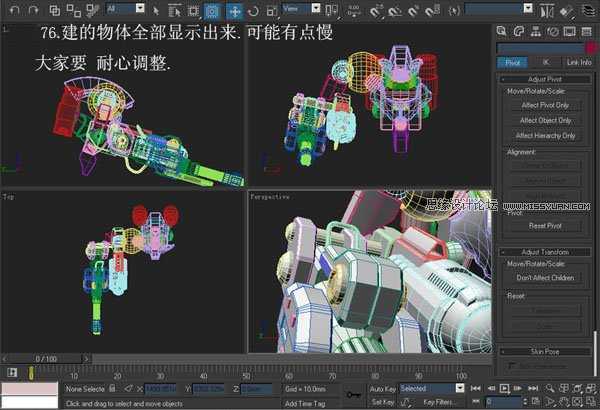600x410 pixels.
Task: Click the Redo arrow in the toolbar
Action: point(33,10)
